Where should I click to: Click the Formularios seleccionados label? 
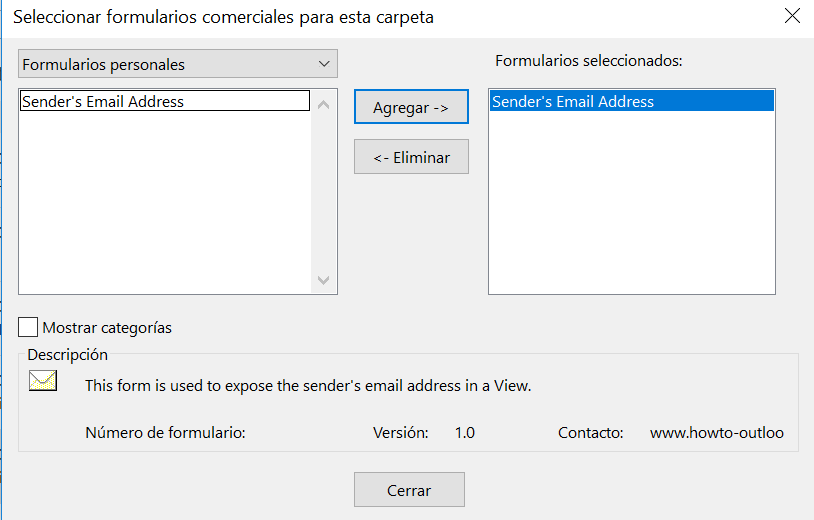pos(589,61)
